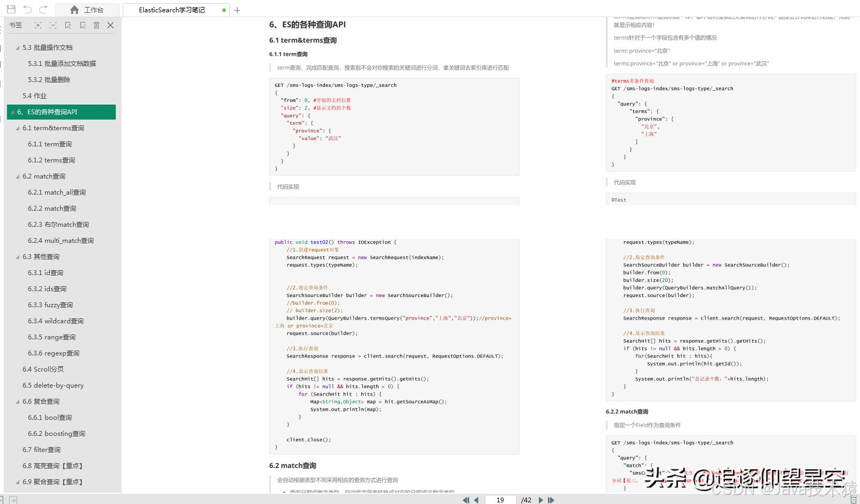860x504 pixels.
Task: Click the Save document icon
Action: 11,9
